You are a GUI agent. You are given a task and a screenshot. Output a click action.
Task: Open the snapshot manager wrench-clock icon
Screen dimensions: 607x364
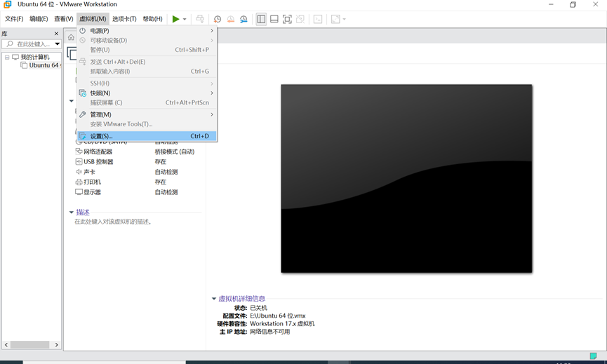(244, 19)
